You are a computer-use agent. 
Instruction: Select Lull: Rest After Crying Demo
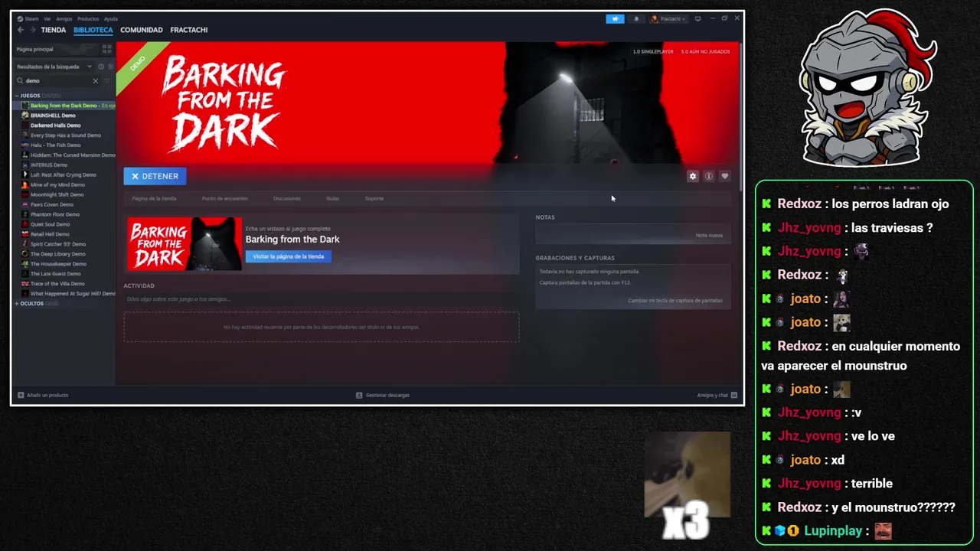click(64, 174)
